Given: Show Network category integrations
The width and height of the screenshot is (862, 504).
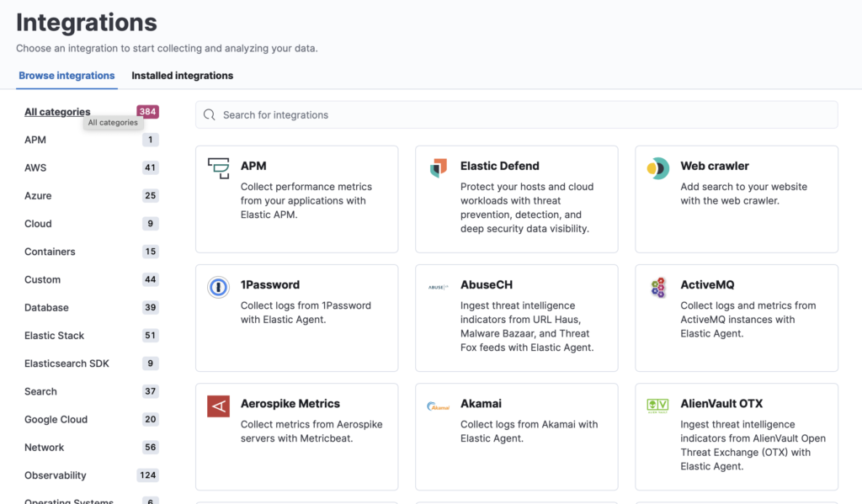Looking at the screenshot, I should pyautogui.click(x=44, y=447).
